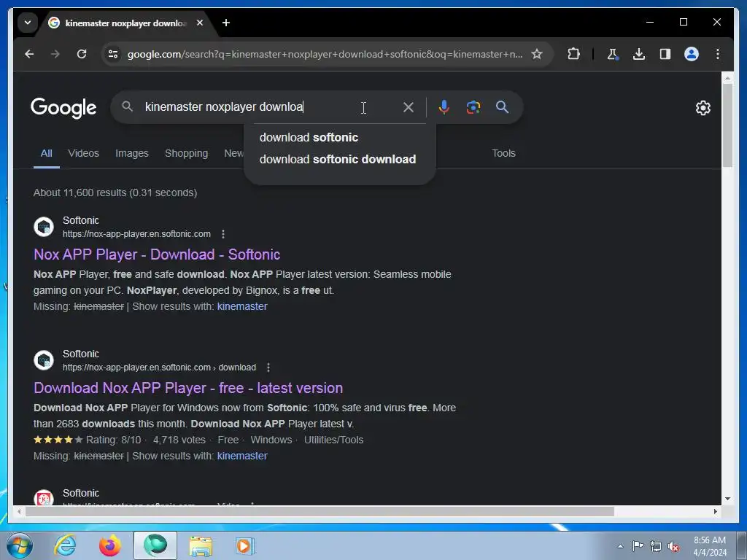Image resolution: width=747 pixels, height=560 pixels.
Task: Switch to the Shopping results tab
Action: (x=186, y=153)
